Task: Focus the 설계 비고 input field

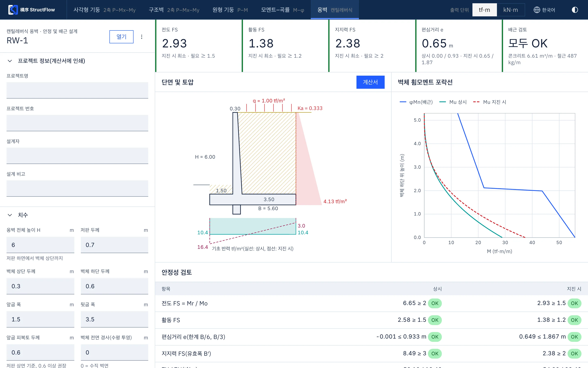Action: [x=77, y=188]
